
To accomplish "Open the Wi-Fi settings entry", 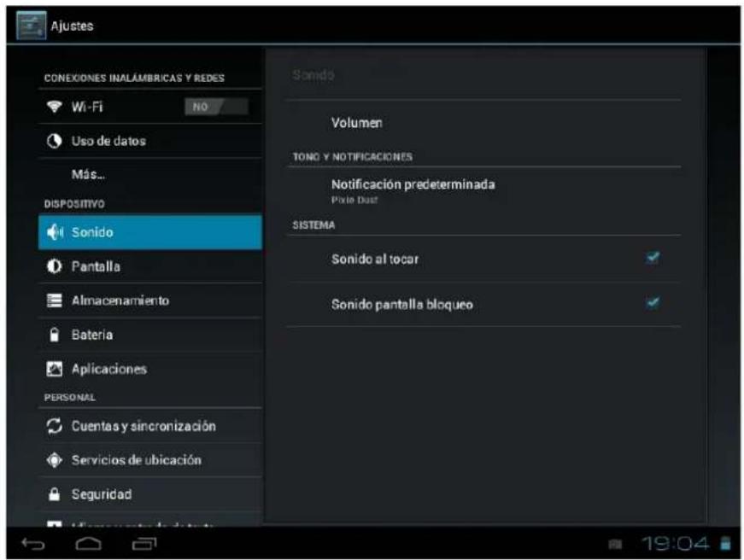I will 150,107.
